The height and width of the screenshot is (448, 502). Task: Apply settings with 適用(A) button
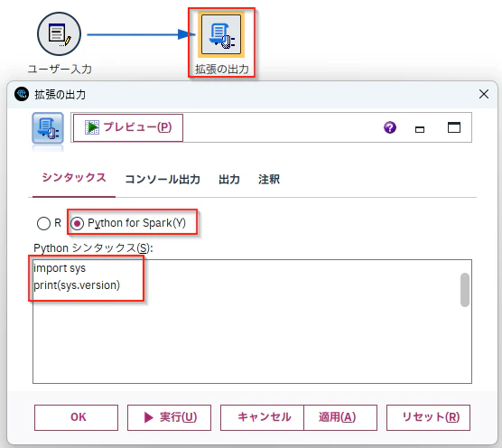(x=340, y=417)
